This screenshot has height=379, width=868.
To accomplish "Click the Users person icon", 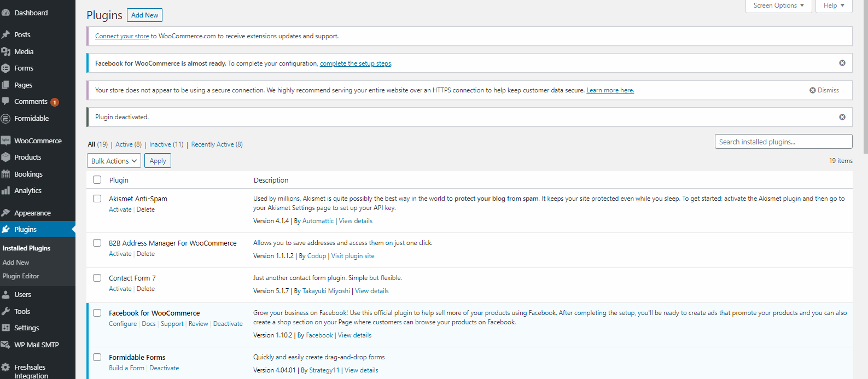I will (6, 295).
